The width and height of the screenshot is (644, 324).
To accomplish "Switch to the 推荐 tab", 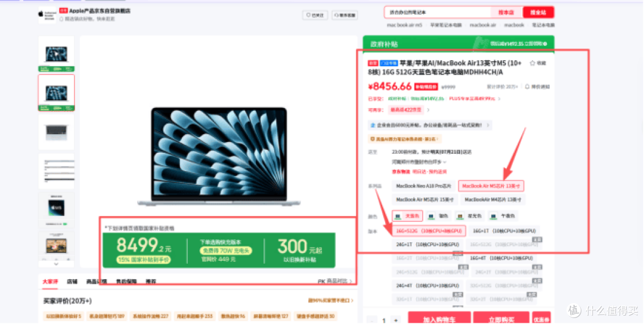I will (151, 282).
